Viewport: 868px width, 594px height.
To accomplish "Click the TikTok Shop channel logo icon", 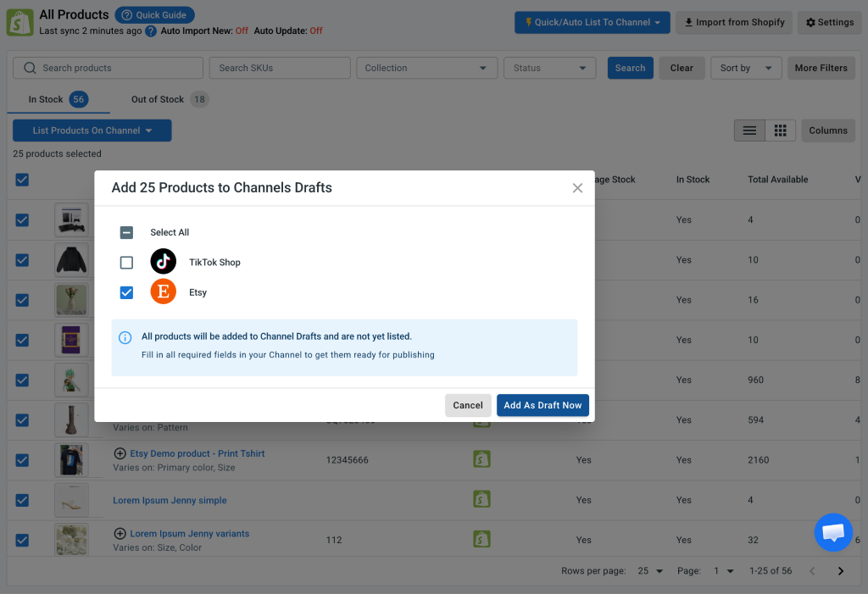I will pyautogui.click(x=164, y=262).
